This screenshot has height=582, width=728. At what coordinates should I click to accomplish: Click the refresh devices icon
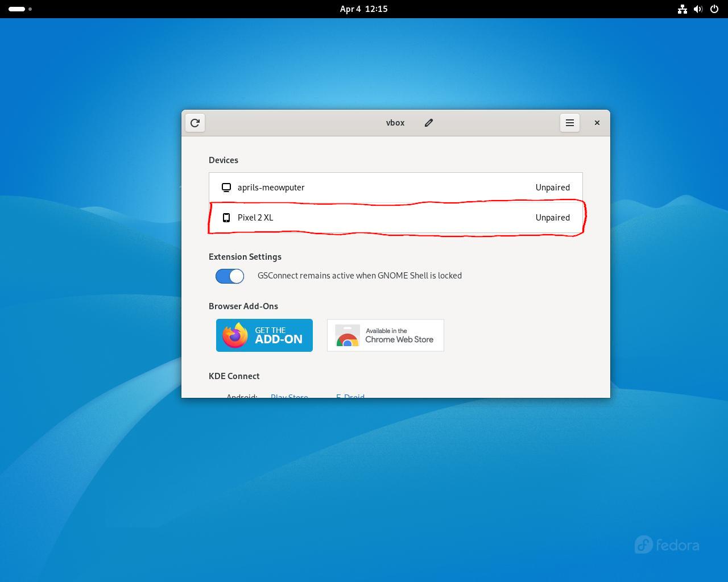[195, 123]
